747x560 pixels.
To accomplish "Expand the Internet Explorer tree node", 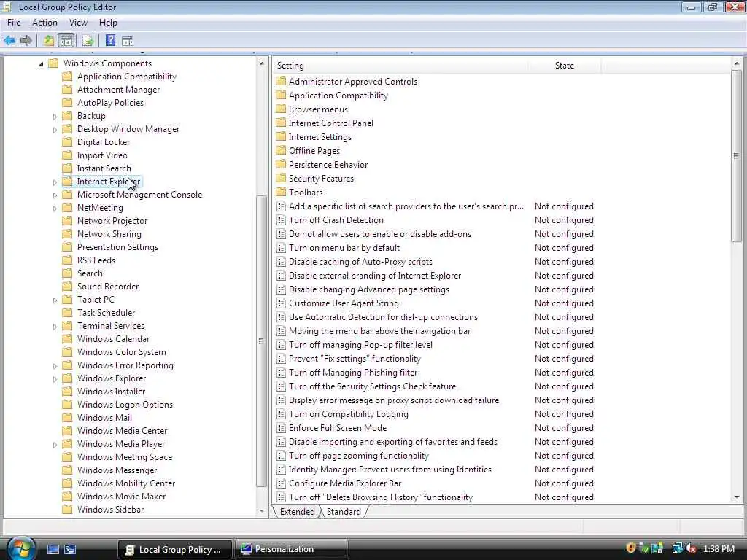I will click(x=55, y=182).
